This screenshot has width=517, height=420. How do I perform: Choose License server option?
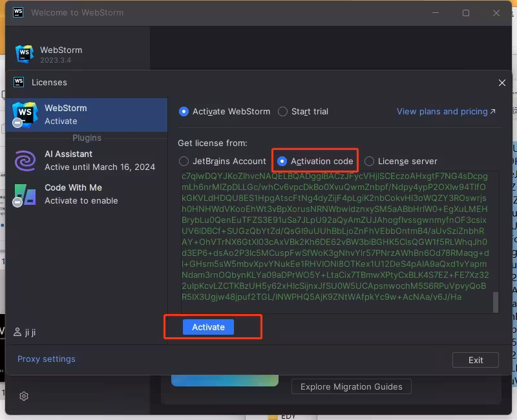click(369, 161)
